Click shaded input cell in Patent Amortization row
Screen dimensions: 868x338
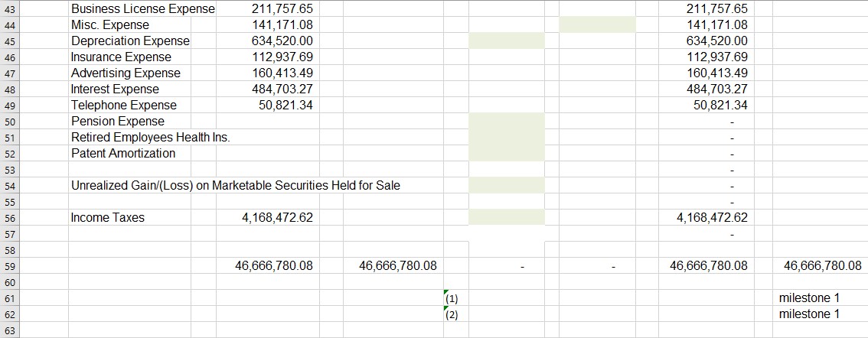pos(507,153)
